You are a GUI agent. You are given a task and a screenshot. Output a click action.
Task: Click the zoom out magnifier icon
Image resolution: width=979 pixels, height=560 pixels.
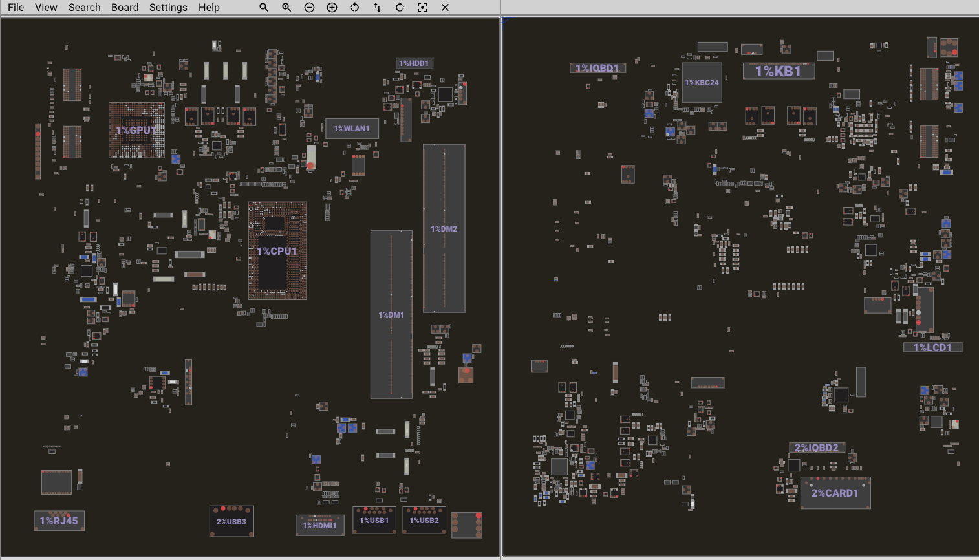tap(264, 7)
